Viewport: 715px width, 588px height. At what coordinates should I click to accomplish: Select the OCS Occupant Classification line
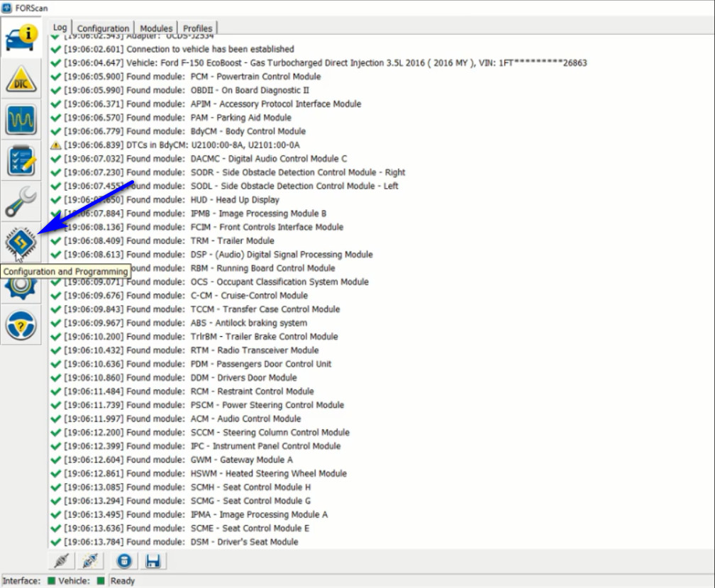coord(210,282)
